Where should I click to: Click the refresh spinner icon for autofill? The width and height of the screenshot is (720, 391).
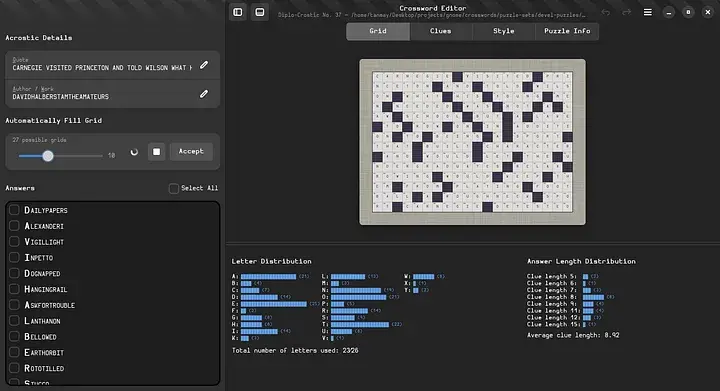[x=134, y=152]
